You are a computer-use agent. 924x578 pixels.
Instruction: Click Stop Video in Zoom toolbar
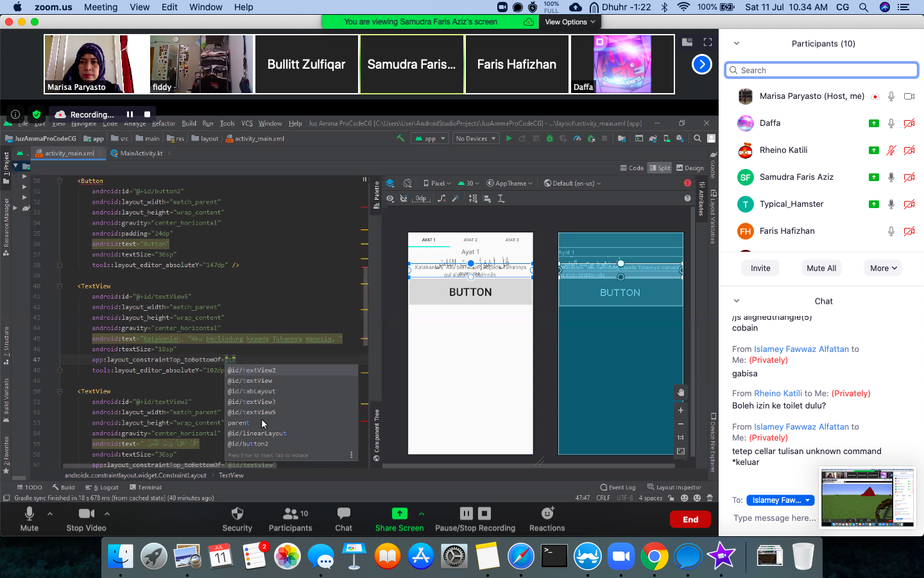[x=87, y=519]
